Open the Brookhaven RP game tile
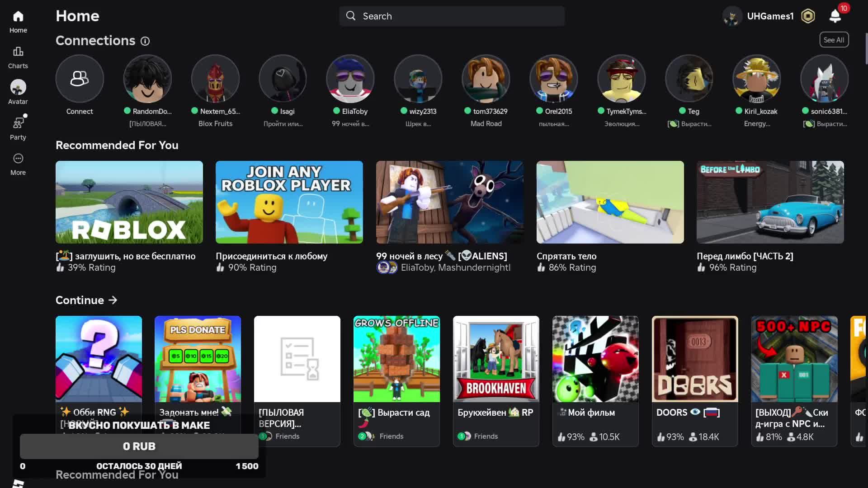The height and width of the screenshot is (488, 868). click(496, 359)
